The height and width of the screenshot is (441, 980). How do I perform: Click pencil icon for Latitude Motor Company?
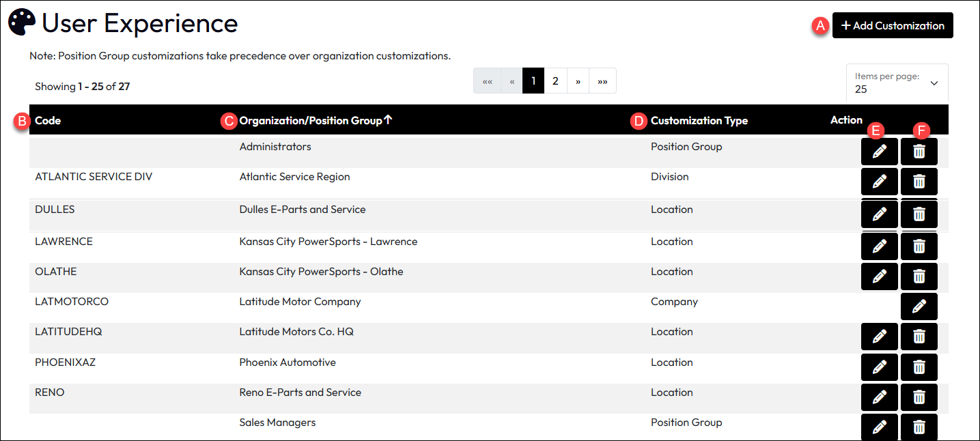919,307
